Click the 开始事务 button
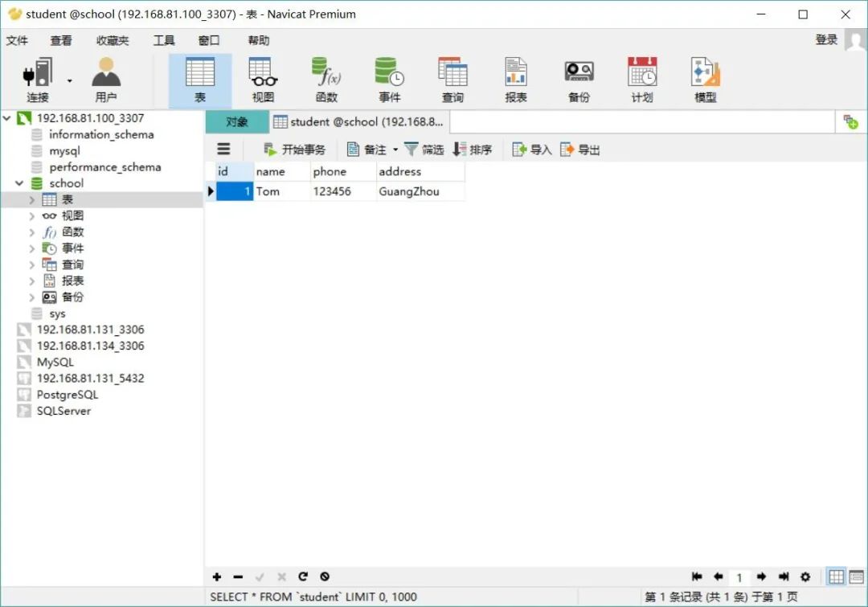This screenshot has width=868, height=607. pos(295,150)
